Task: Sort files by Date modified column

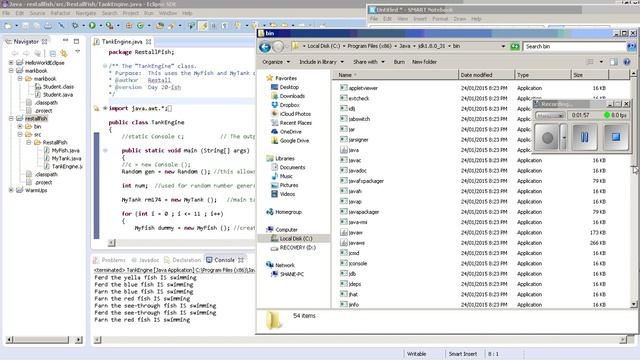Action: tap(486, 75)
